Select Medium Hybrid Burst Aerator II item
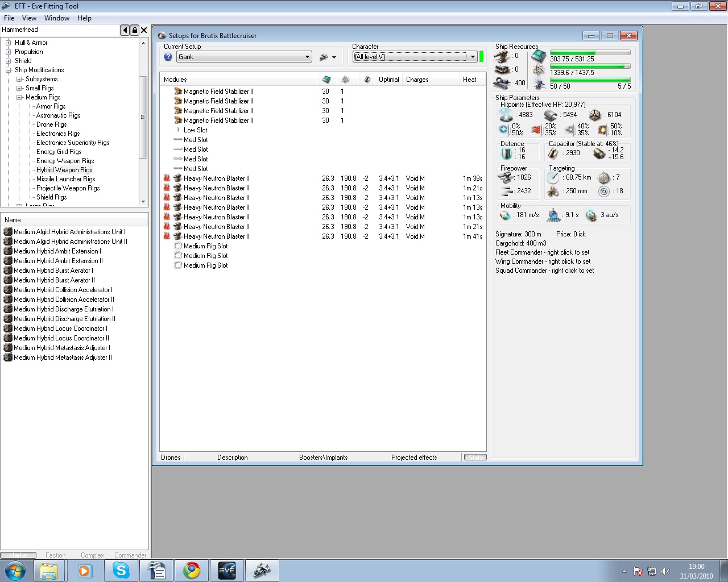 coord(54,280)
